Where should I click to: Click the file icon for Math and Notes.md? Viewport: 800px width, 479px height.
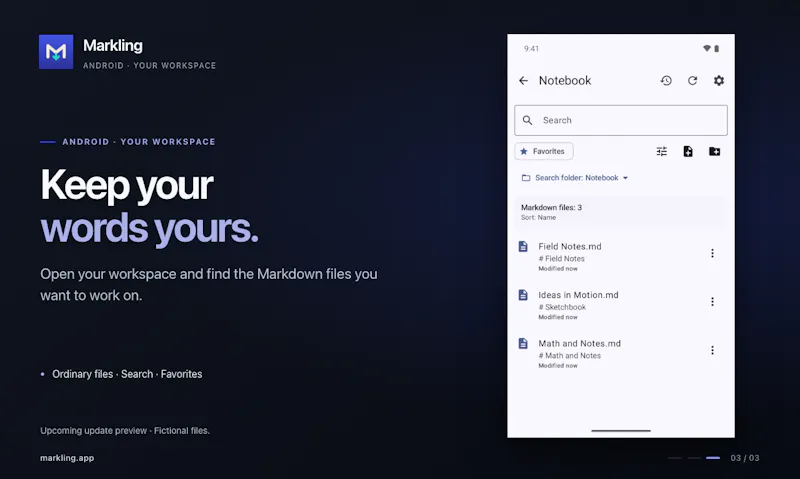[523, 343]
